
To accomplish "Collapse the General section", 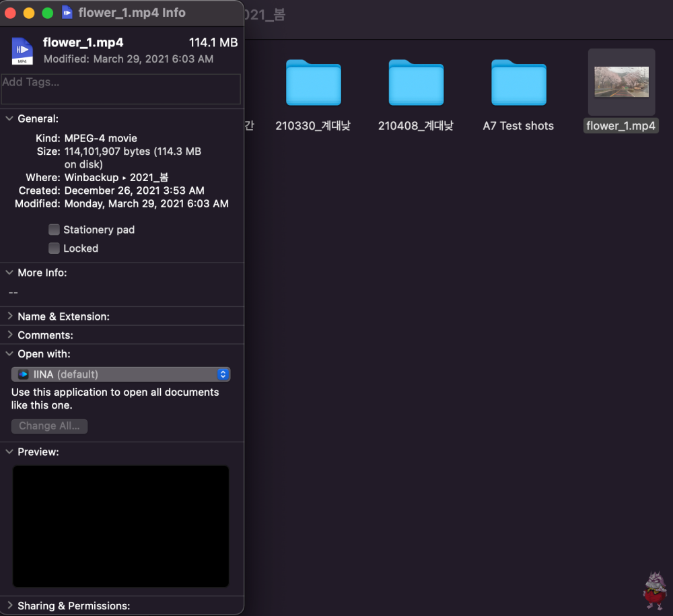I will click(x=9, y=118).
